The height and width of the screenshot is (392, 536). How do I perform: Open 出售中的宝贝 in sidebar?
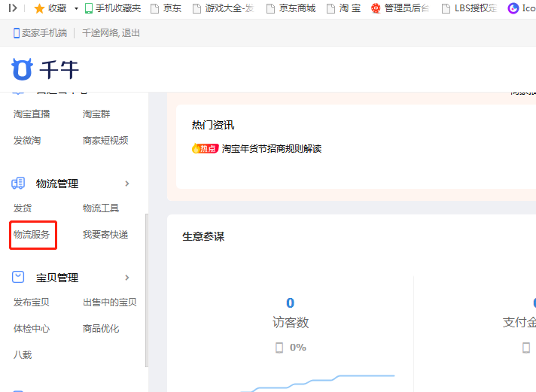tap(110, 302)
